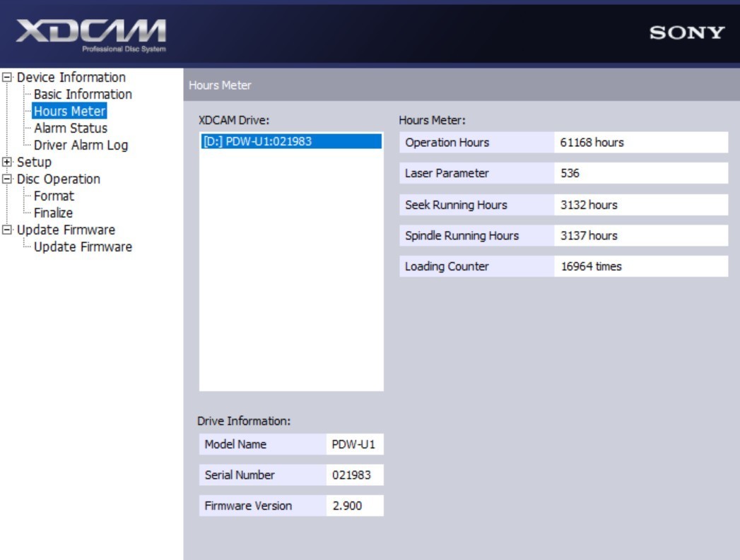Collapse the Device Information tree node

click(8, 78)
